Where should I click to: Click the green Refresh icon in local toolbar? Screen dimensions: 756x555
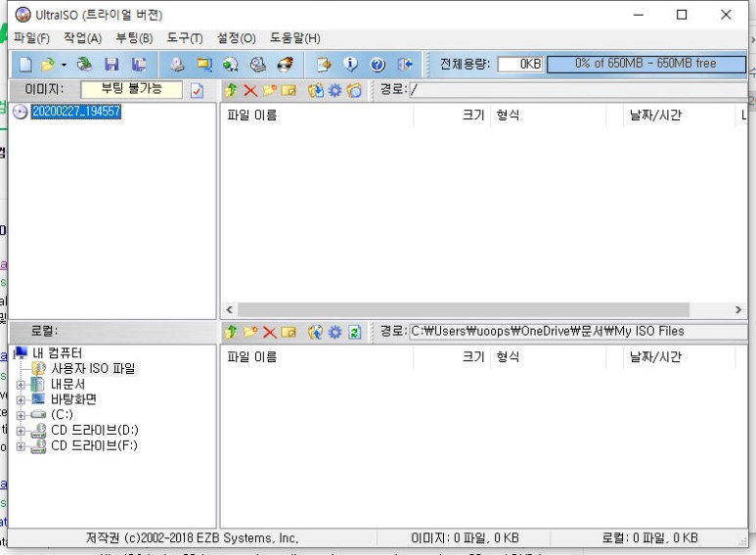click(354, 332)
